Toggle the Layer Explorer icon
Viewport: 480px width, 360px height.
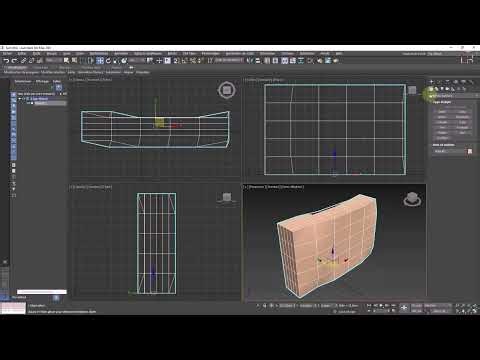pos(275,61)
